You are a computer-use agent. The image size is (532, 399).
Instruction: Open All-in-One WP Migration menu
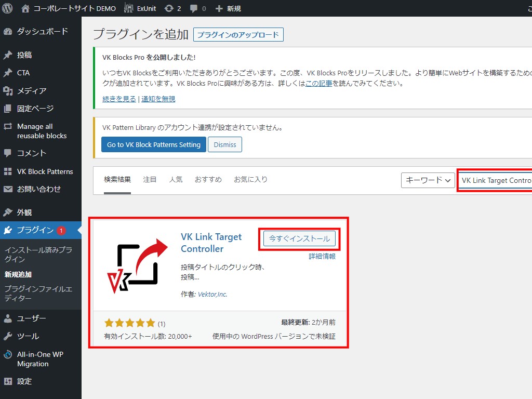click(x=40, y=359)
